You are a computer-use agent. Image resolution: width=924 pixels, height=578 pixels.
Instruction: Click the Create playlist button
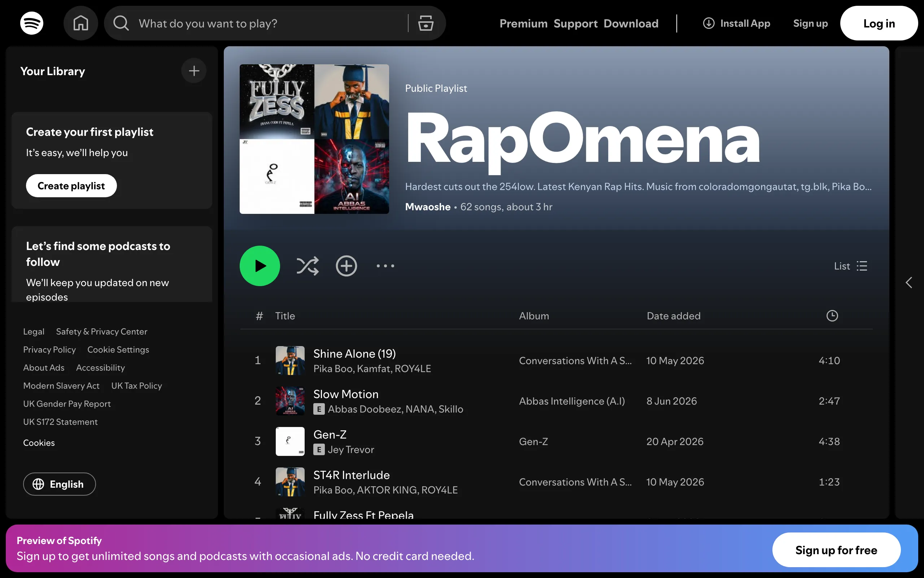coord(71,186)
